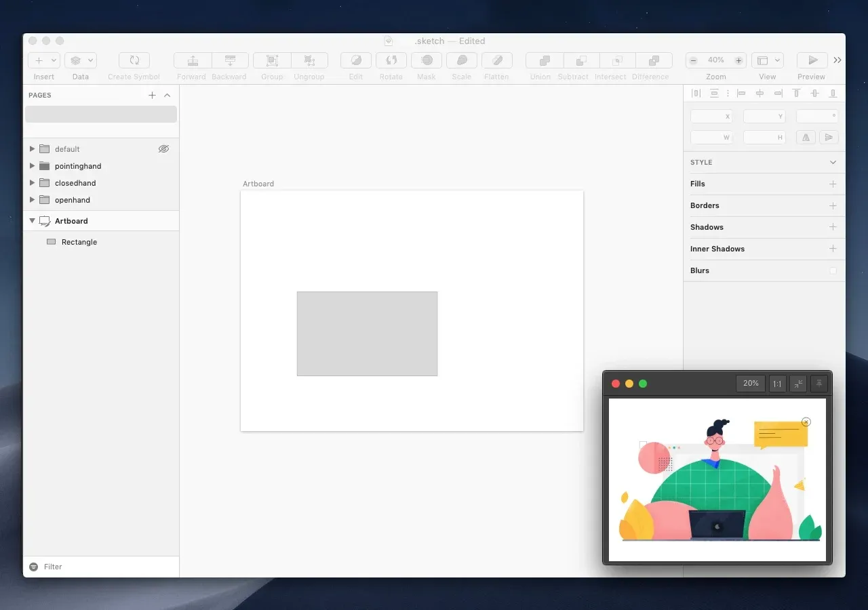The image size is (868, 610).
Task: Add a new Inner Shadow
Action: 833,249
